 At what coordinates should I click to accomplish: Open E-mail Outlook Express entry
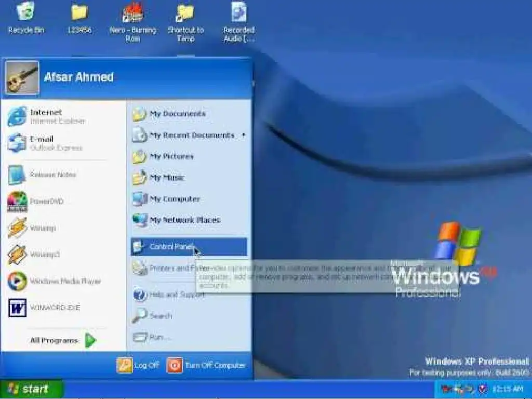tap(45, 143)
